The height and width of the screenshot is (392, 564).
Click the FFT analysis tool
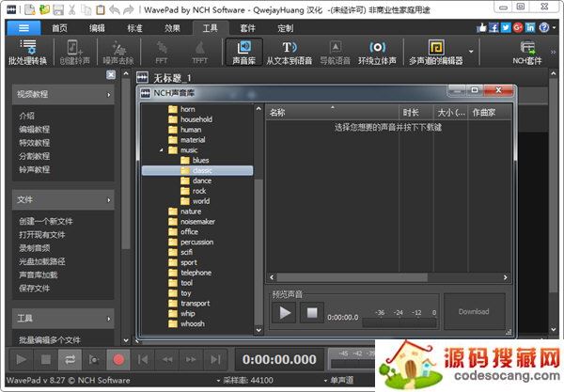(162, 53)
